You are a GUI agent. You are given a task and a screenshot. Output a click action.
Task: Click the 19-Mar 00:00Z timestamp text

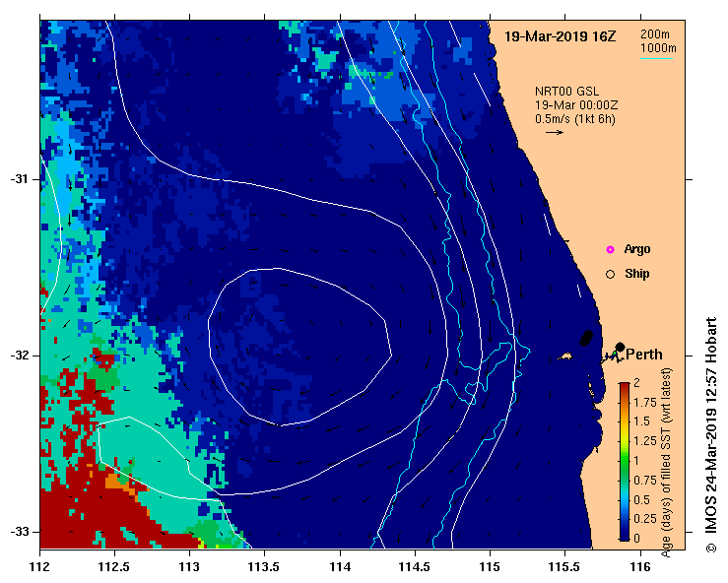(576, 105)
